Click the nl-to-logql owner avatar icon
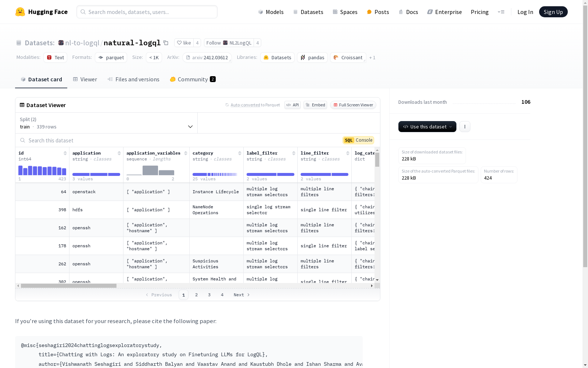 click(x=61, y=43)
